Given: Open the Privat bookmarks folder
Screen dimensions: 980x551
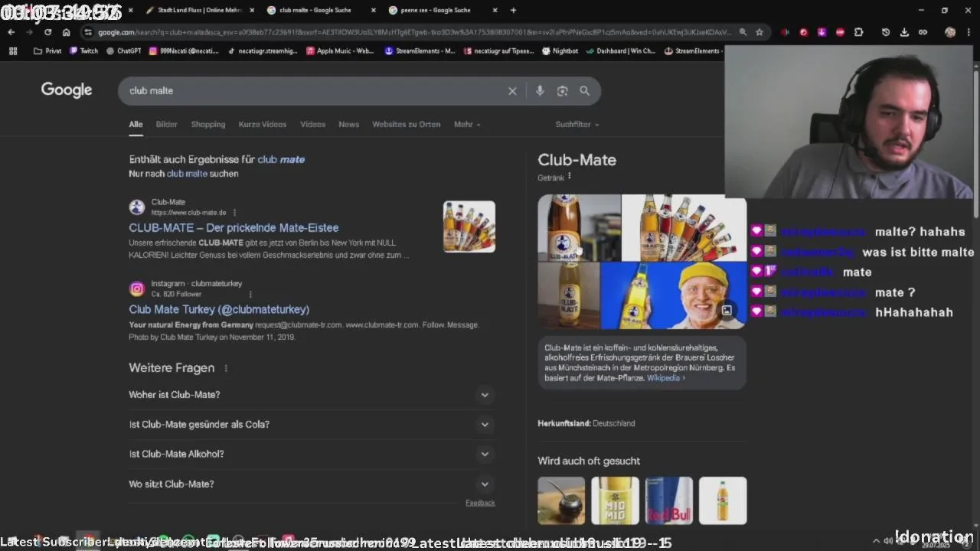Looking at the screenshot, I should point(47,51).
